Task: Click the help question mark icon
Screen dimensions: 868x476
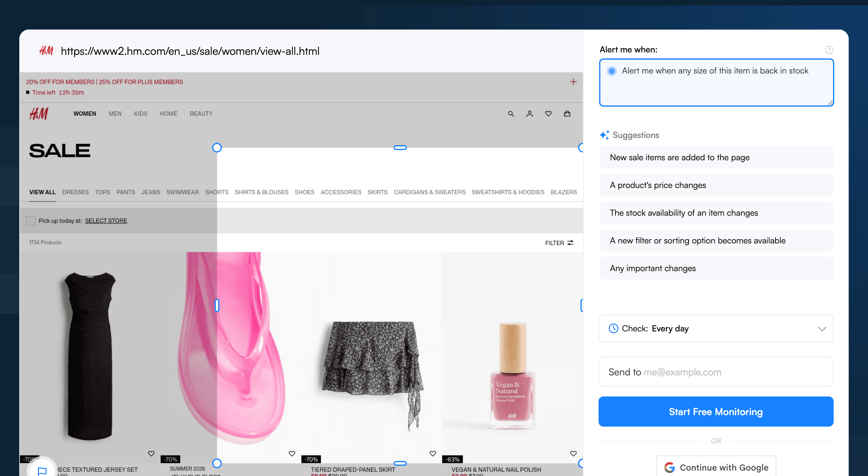Action: point(829,50)
